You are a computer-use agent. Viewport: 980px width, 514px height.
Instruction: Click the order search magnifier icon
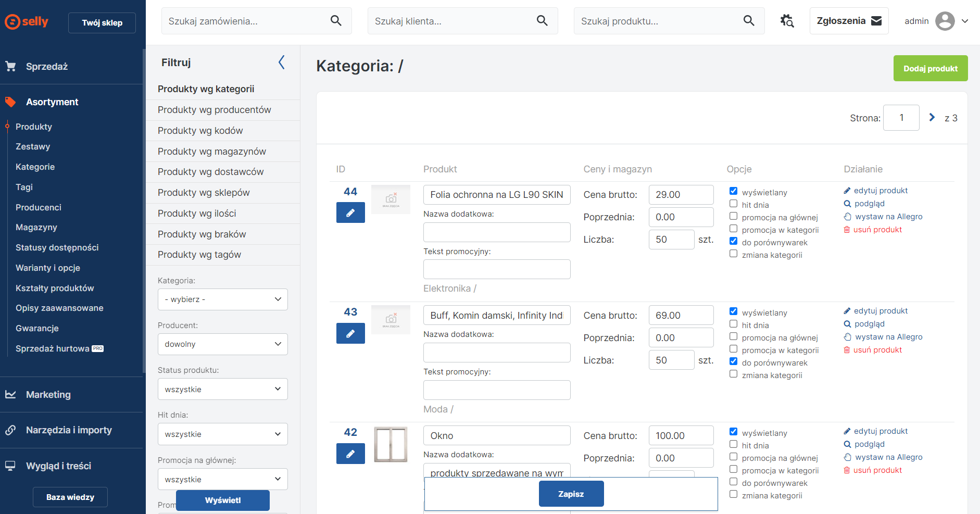pos(336,21)
